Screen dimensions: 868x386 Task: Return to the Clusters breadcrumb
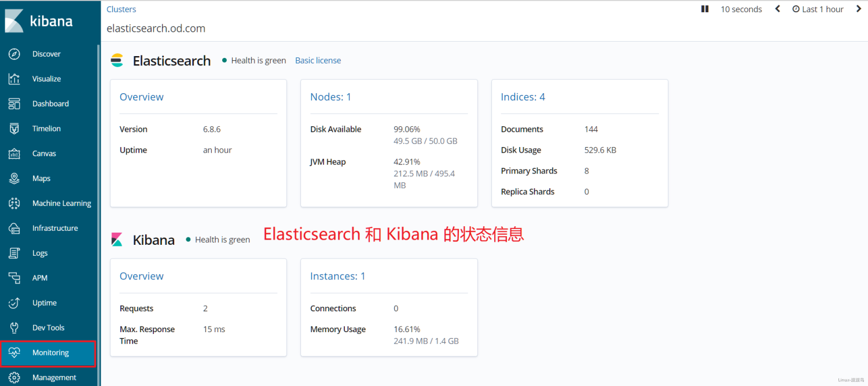pyautogui.click(x=121, y=9)
